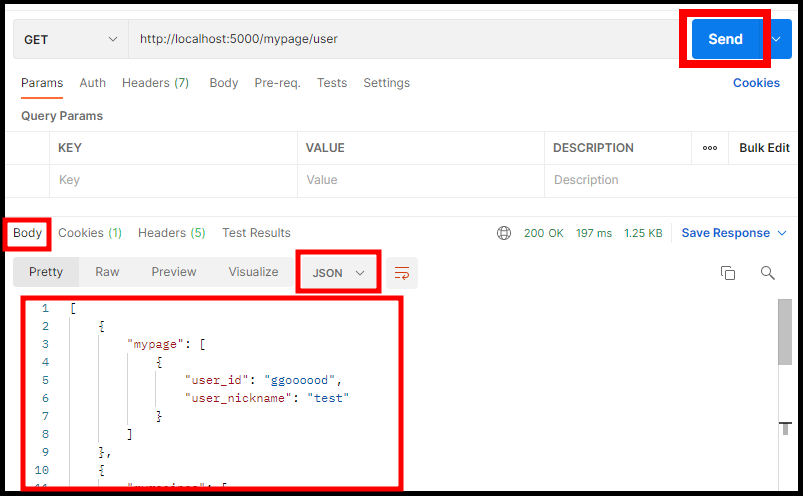Click the 200 OK status text

pyautogui.click(x=543, y=233)
